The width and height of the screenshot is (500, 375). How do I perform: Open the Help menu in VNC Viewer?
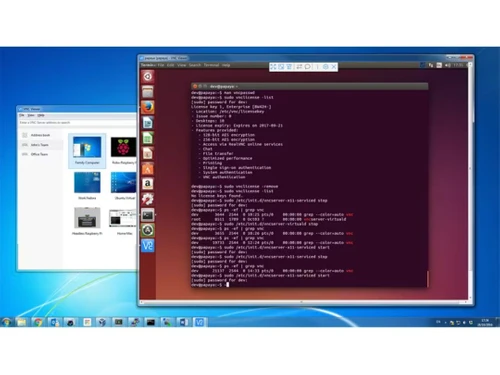click(41, 115)
